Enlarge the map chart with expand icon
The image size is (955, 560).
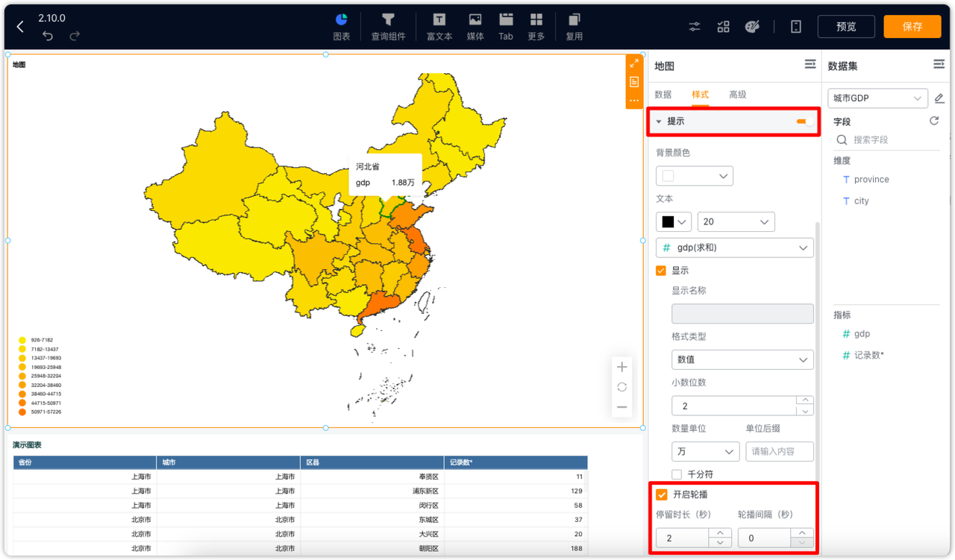point(634,63)
